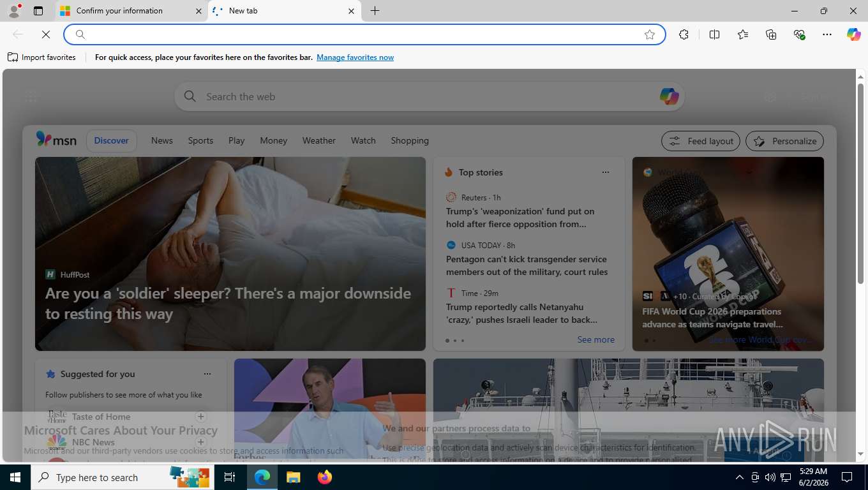Open notification center icon

[x=847, y=477]
